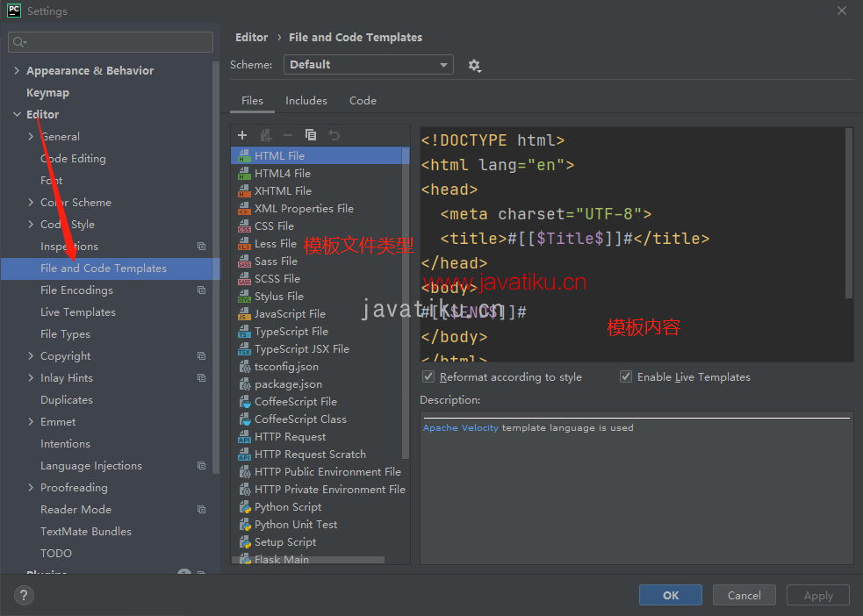Screen dimensions: 863x616
Task: Click the Sass File icon
Action: [x=244, y=261]
